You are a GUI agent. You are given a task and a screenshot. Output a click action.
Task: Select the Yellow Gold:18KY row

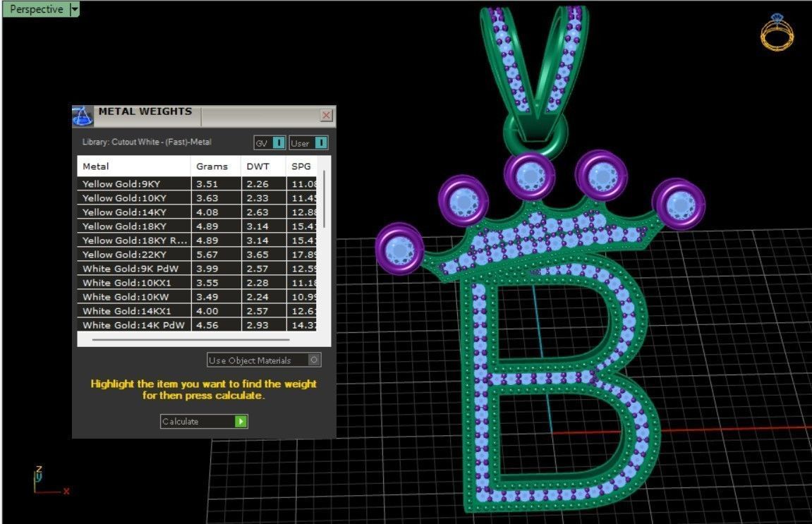coord(197,226)
